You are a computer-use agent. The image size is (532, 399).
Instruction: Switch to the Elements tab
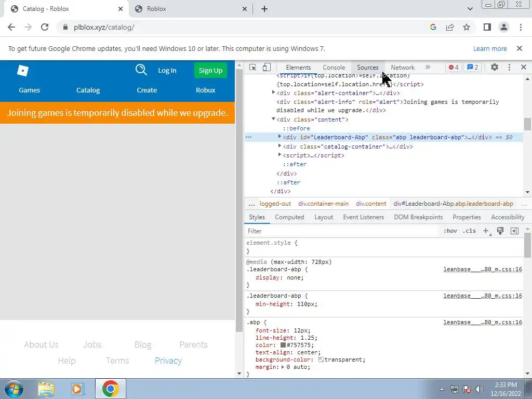point(298,68)
